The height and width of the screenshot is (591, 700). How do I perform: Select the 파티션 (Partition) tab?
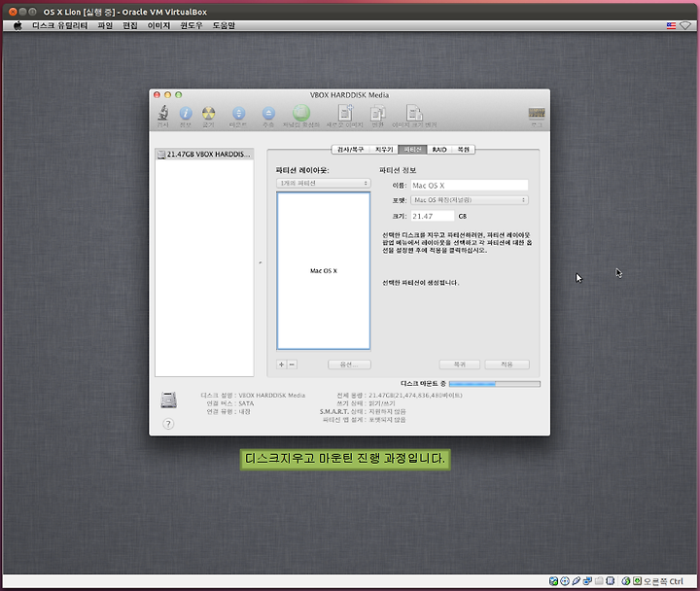pyautogui.click(x=412, y=150)
